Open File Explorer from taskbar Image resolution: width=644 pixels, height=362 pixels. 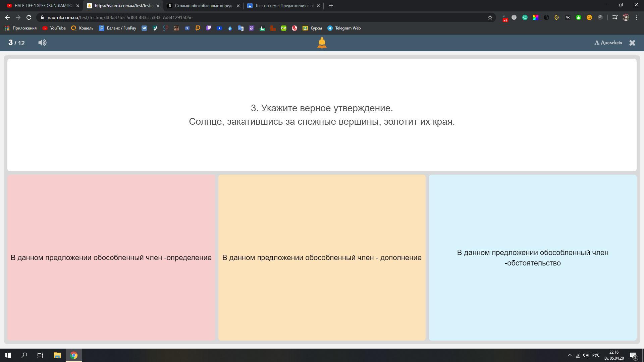57,355
